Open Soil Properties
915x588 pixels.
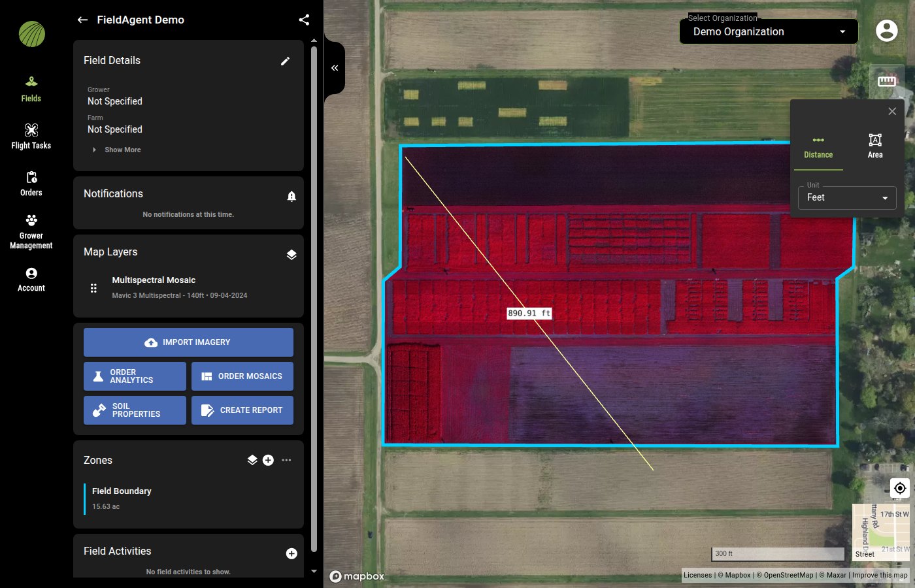point(135,410)
